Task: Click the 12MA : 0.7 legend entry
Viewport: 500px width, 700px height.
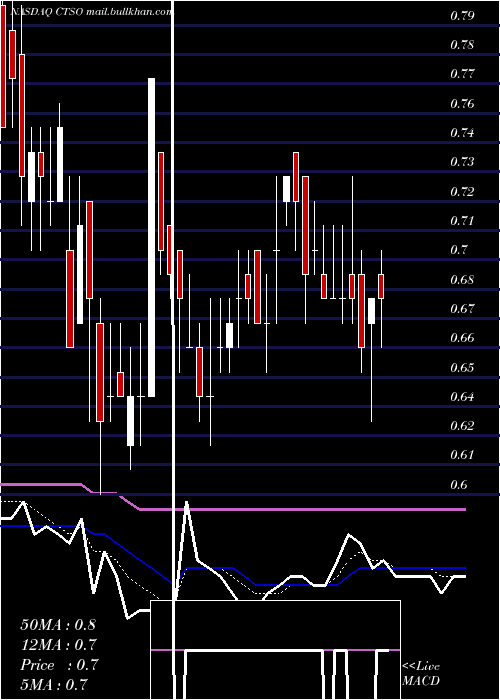Action: pyautogui.click(x=58, y=645)
